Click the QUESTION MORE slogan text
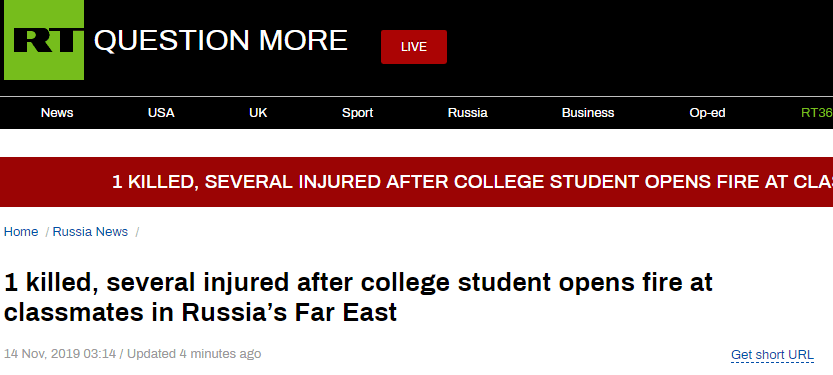 tap(220, 40)
